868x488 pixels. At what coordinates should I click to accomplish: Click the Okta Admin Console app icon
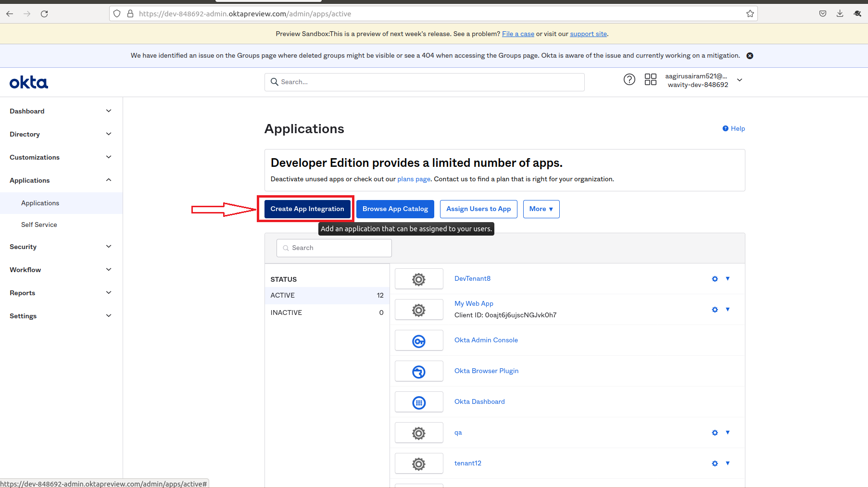(x=419, y=341)
